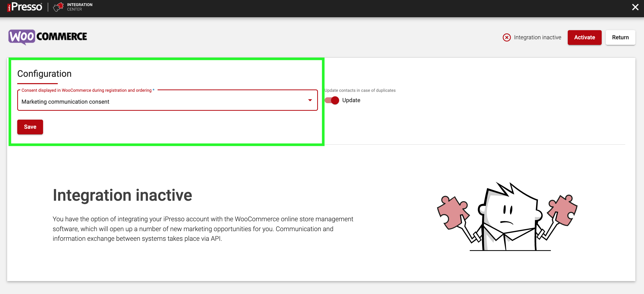Click the 'Update' toggle label

click(x=351, y=100)
